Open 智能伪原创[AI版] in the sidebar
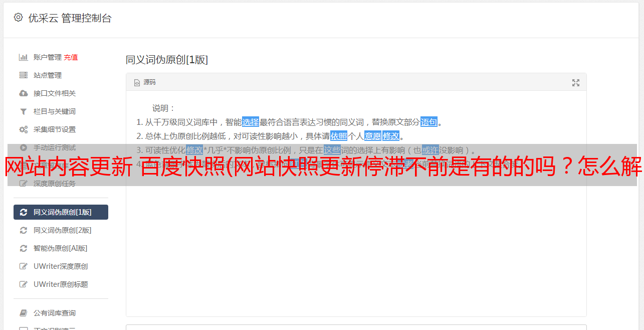The height and width of the screenshot is (330, 644). pos(61,248)
